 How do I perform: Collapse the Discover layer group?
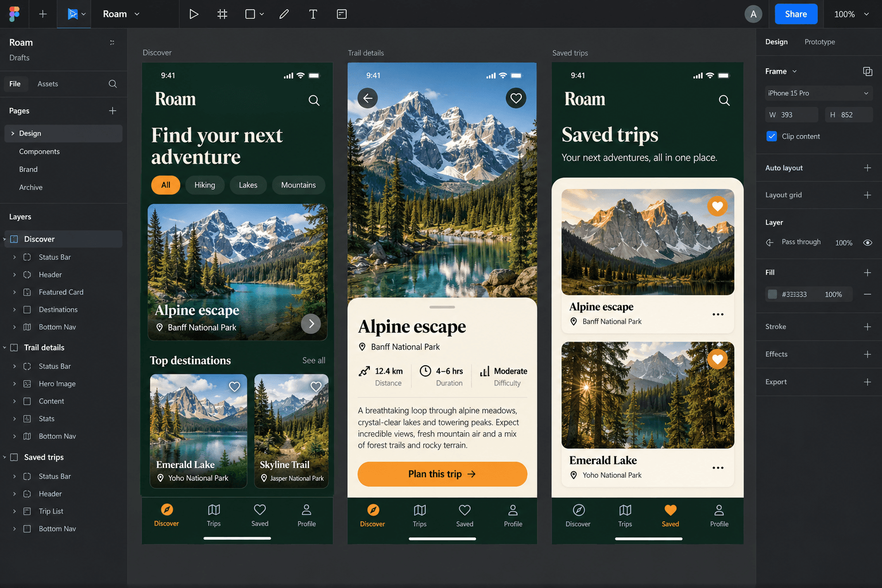pyautogui.click(x=5, y=239)
